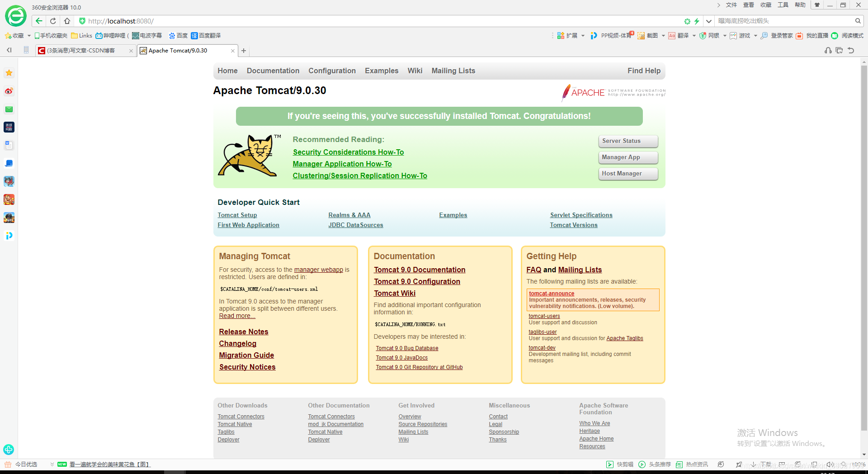The width and height of the screenshot is (868, 474).
Task: Expand the 今日优选 chevron in status bar
Action: (52, 465)
